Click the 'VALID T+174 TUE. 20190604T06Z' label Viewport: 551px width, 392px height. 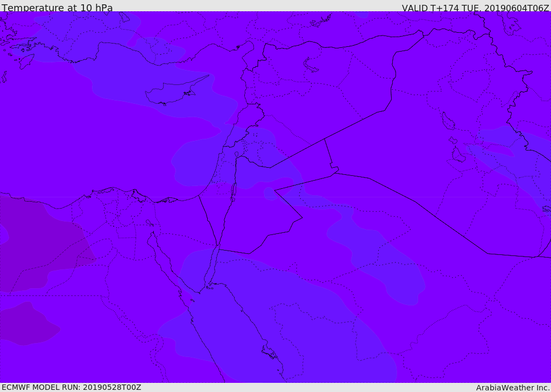pyautogui.click(x=476, y=8)
